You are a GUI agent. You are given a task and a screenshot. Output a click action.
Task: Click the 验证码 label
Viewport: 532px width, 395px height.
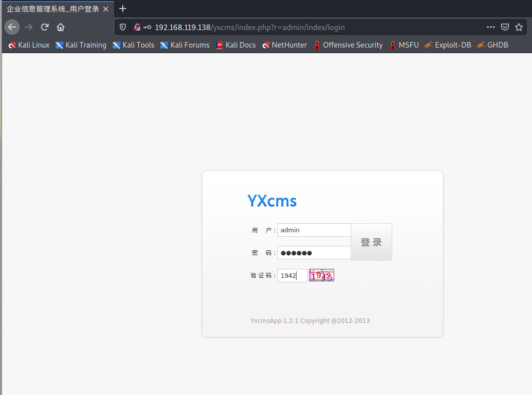[263, 275]
